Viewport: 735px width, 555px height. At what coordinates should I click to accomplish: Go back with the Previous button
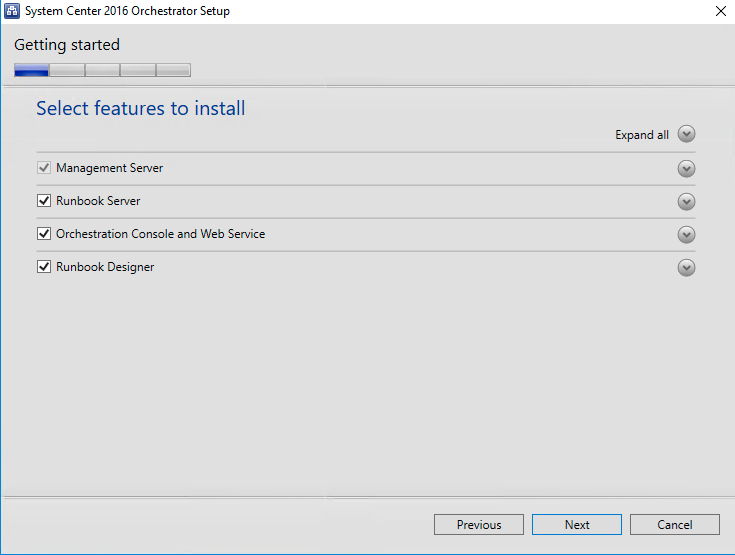(479, 525)
